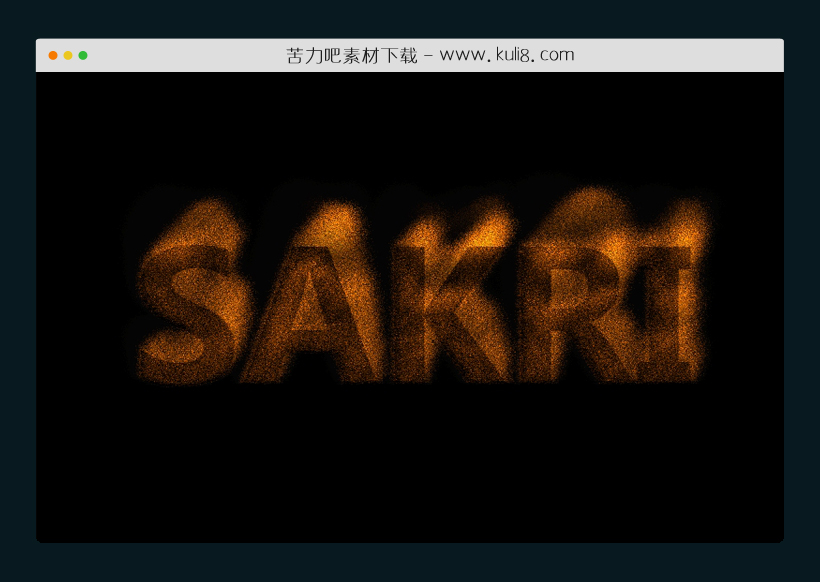Click empty title bar right of kuli8.com
Screen dimensions: 820x582
tap(680, 55)
